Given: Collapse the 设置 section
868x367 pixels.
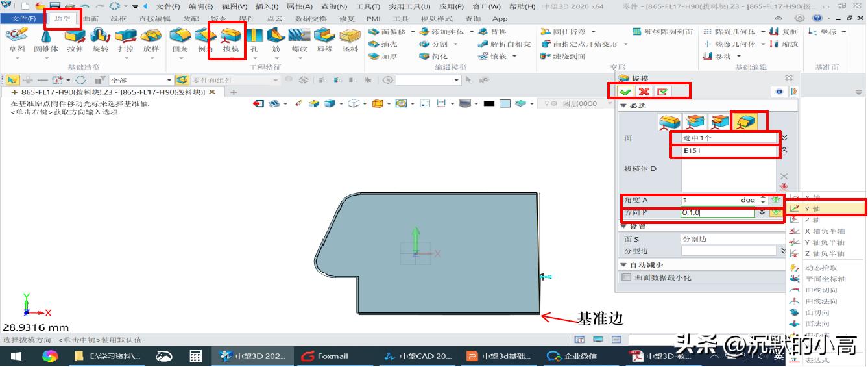Looking at the screenshot, I should pos(623,226).
